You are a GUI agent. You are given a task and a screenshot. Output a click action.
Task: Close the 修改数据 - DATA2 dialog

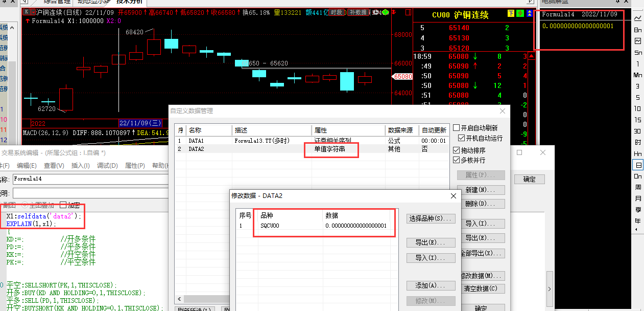pyautogui.click(x=452, y=196)
